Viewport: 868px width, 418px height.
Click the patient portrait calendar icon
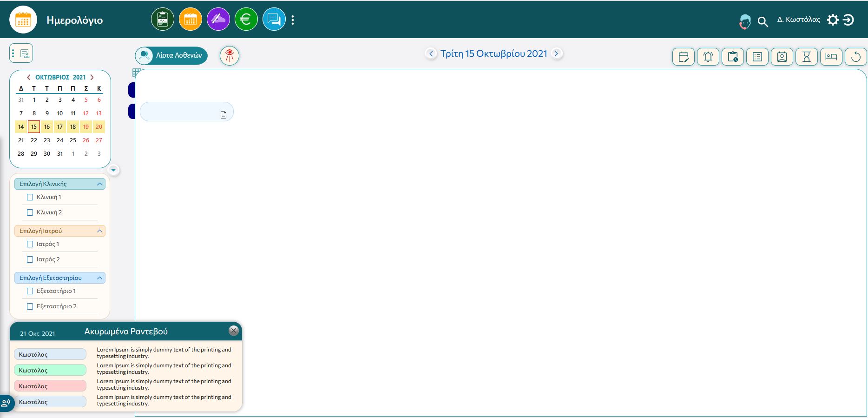[x=782, y=57]
